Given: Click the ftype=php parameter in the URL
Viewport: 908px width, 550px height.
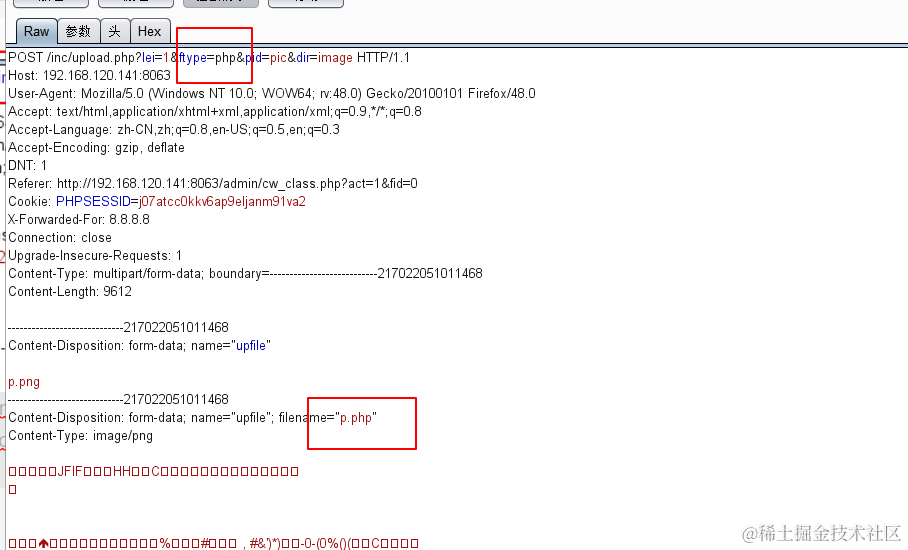Looking at the screenshot, I should [x=207, y=58].
